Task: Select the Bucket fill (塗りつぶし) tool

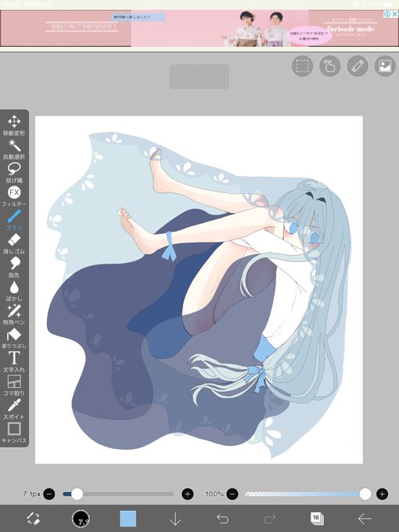Action: pyautogui.click(x=14, y=338)
